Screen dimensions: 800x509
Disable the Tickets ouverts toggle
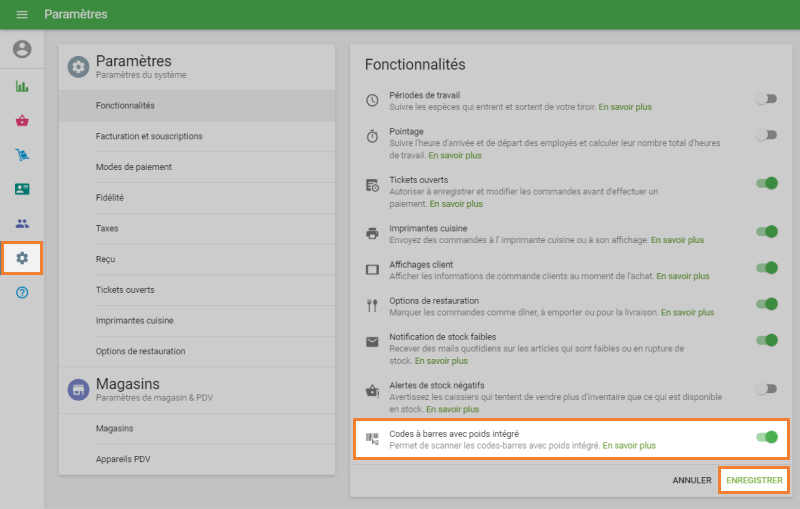pyautogui.click(x=767, y=183)
